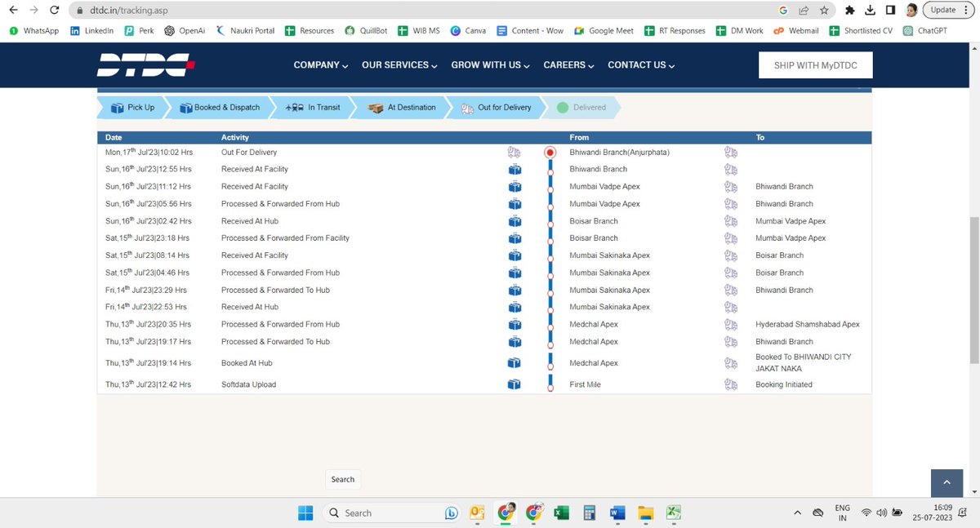This screenshot has height=528, width=980.
Task: Open Windows Start menu
Action: pos(305,512)
